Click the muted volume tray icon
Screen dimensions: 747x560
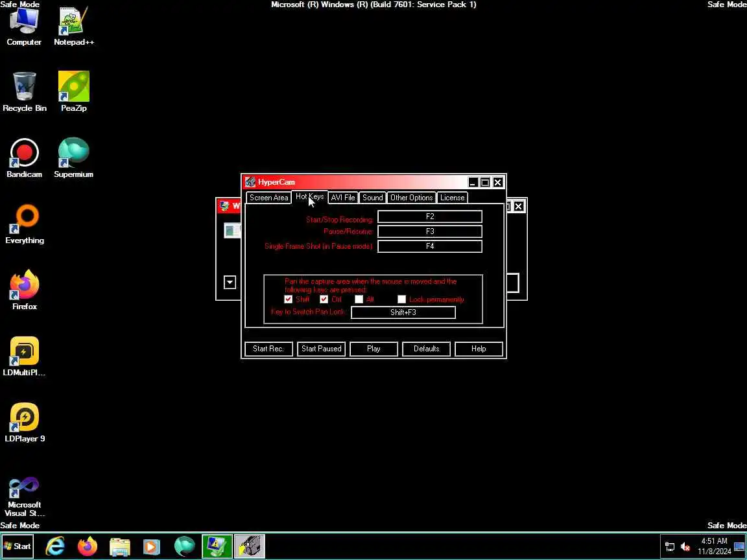pyautogui.click(x=685, y=546)
